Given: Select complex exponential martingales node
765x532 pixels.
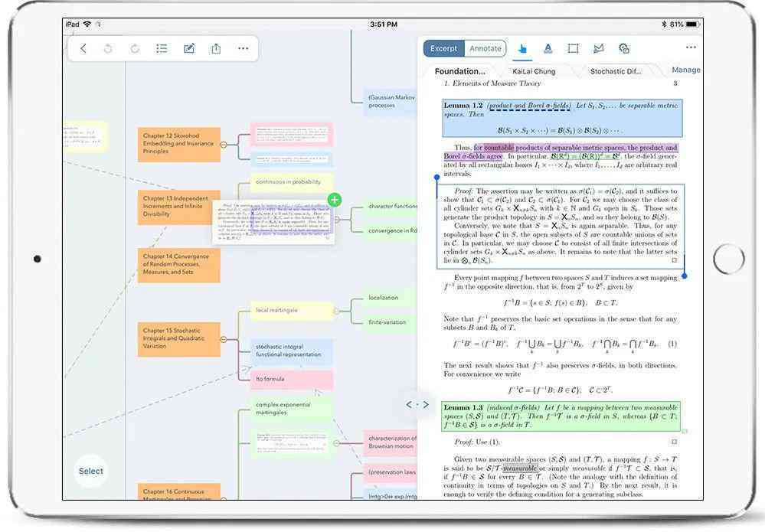Looking at the screenshot, I should coord(292,409).
